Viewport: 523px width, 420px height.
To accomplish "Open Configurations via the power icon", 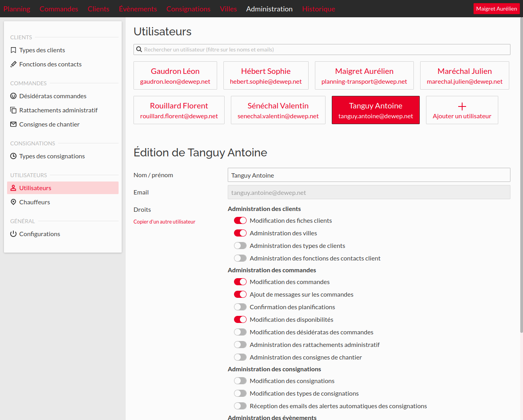I will (13, 234).
